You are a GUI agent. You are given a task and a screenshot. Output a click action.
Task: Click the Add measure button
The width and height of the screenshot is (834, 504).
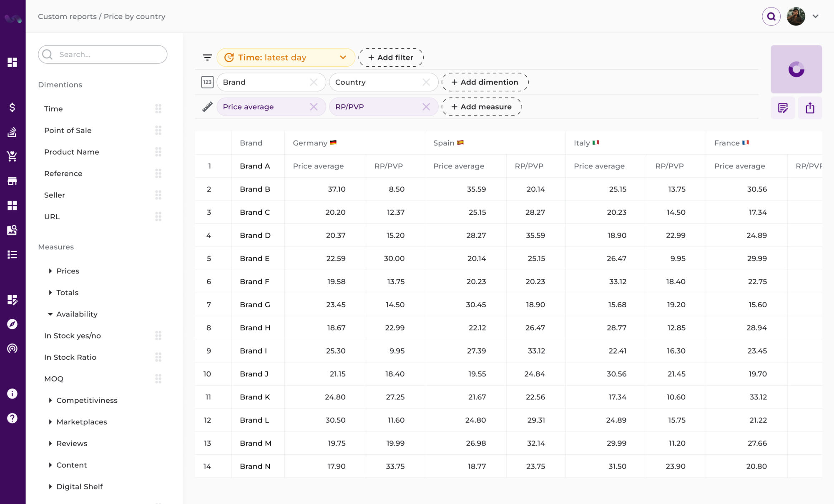click(x=481, y=107)
